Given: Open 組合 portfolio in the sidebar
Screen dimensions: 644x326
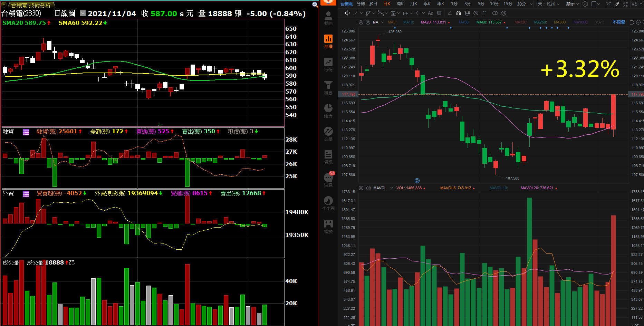Looking at the screenshot, I should coord(328,111).
